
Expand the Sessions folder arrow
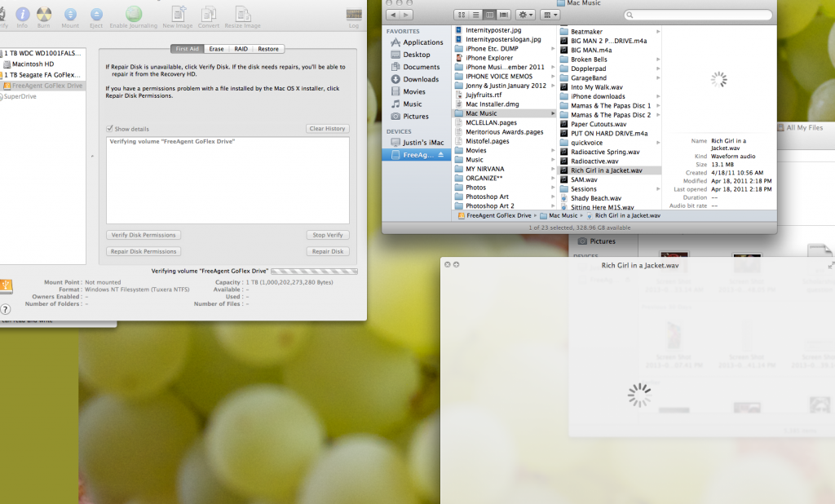(x=658, y=189)
